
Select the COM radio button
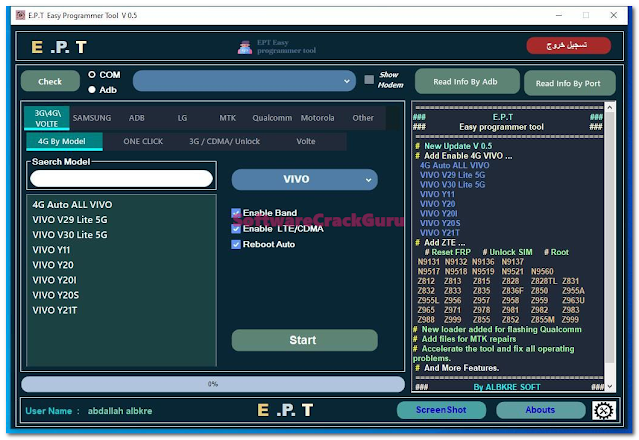click(x=92, y=75)
